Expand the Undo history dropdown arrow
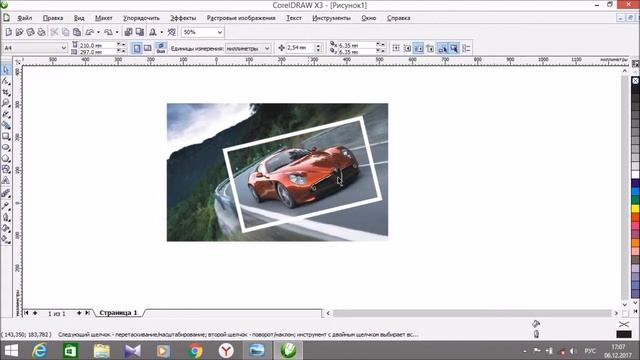The width and height of the screenshot is (640, 360). tap(98, 32)
